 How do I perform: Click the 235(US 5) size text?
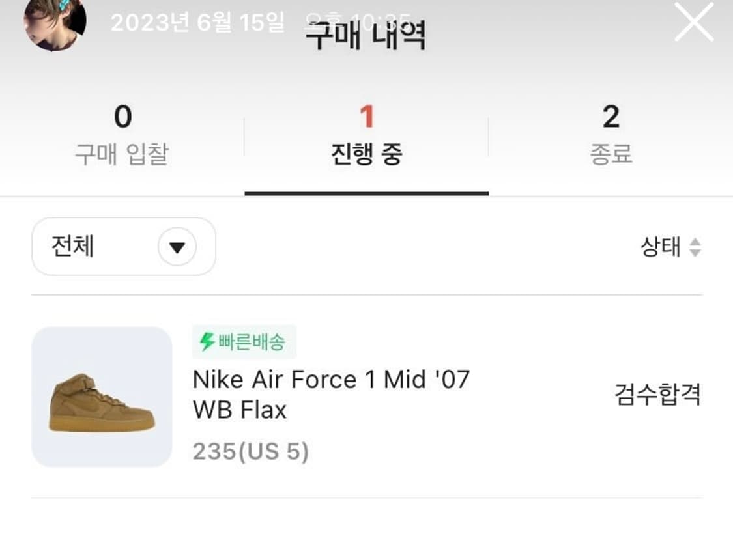point(251,452)
